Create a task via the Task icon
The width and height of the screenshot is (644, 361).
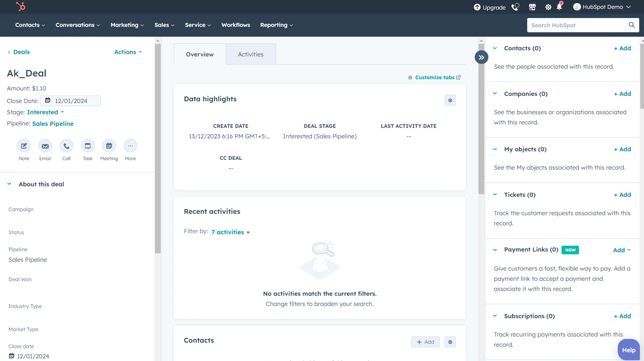coord(87,146)
